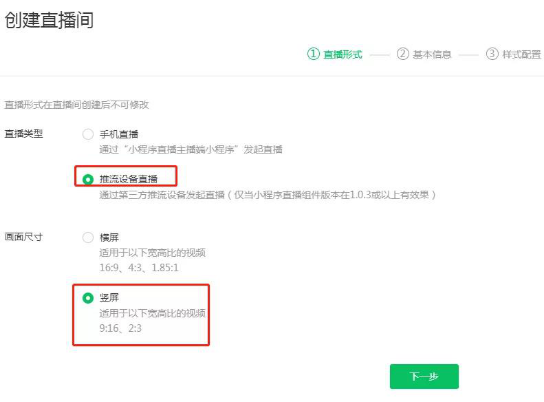The width and height of the screenshot is (544, 402).
Task: Click the step 1 circled number icon
Action: [313, 54]
